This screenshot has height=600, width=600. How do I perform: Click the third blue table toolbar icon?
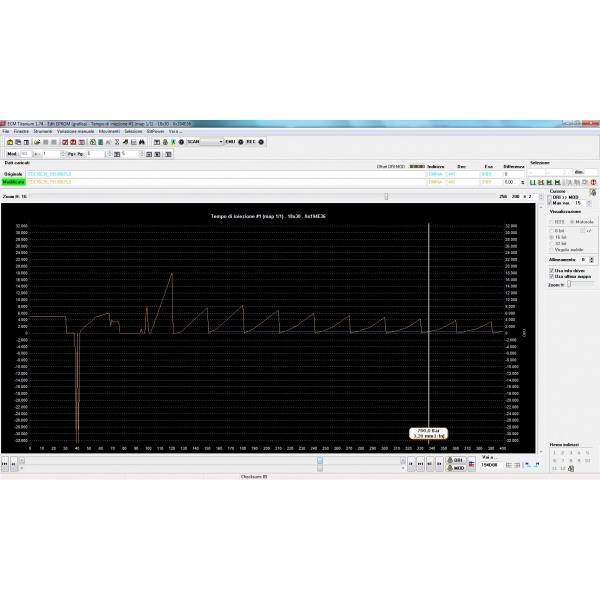(x=26, y=142)
